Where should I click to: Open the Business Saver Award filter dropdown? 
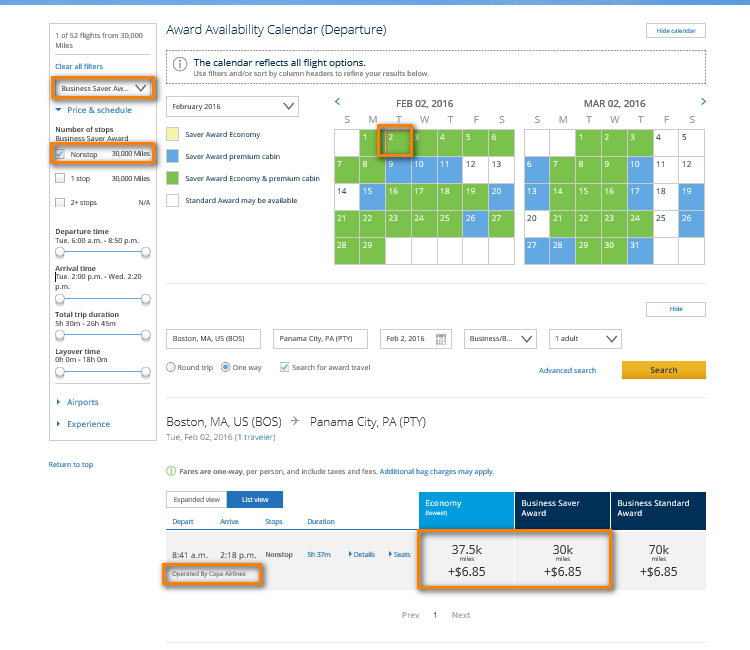[103, 88]
